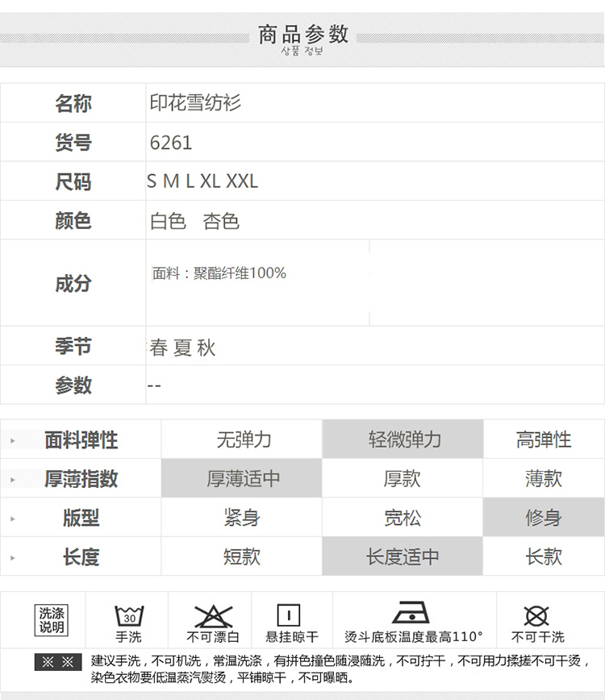
Task: Click the size list S M L XL XXL
Action: click(x=202, y=181)
